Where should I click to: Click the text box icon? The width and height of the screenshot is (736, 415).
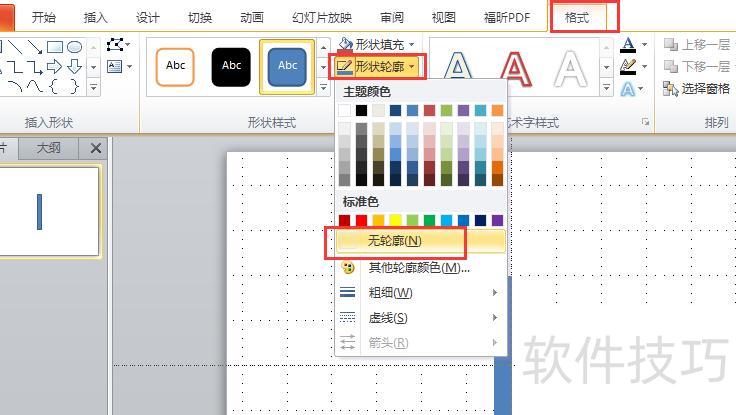click(117, 67)
